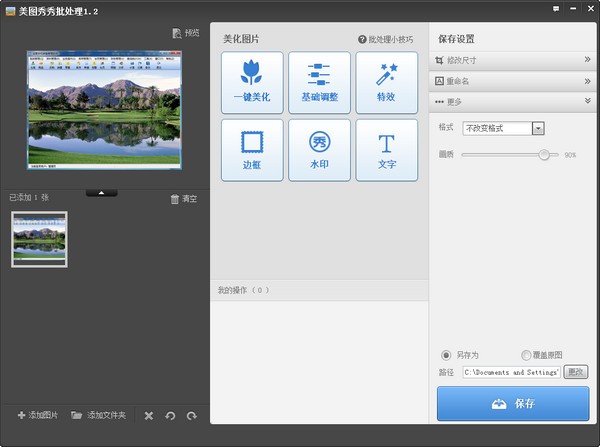This screenshot has height=447, width=600.
Task: Click the 一键美化 one-click beautify icon
Action: (x=251, y=83)
